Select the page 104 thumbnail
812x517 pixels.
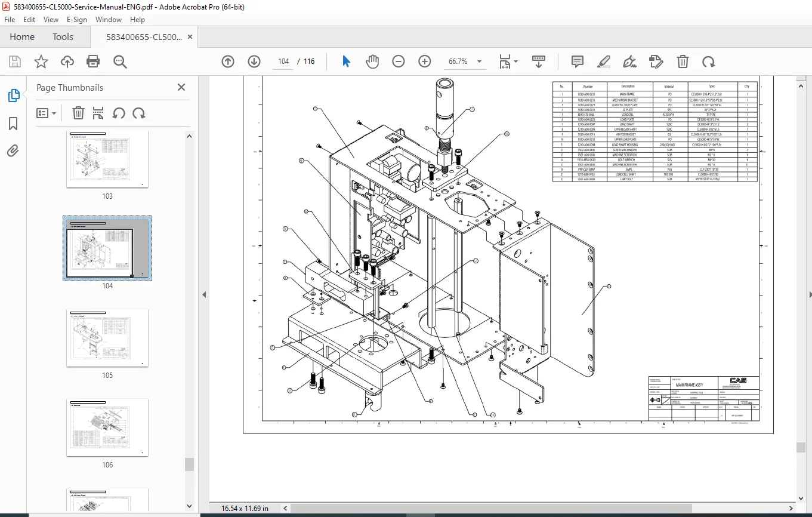coord(107,248)
